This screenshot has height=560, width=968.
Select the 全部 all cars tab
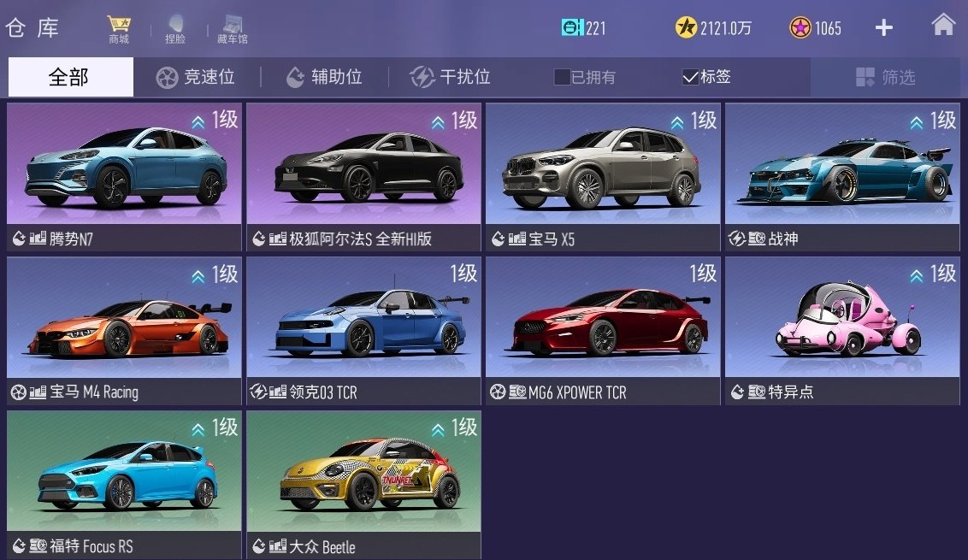coord(70,77)
